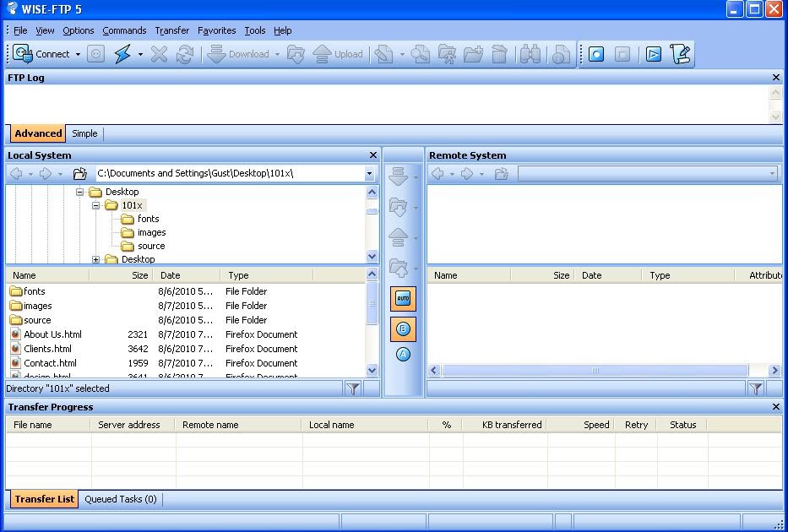
Task: Click the local system filter funnel icon
Action: coord(353,388)
